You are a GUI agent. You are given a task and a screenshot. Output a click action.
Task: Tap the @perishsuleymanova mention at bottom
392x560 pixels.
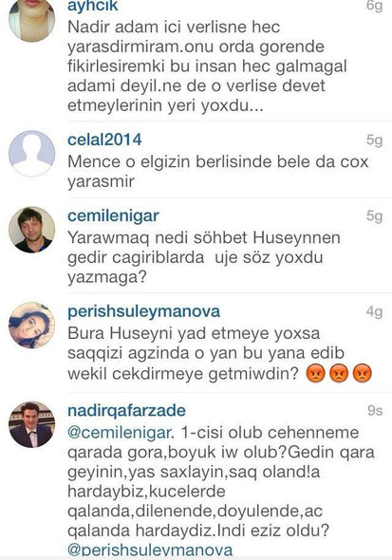click(x=150, y=550)
